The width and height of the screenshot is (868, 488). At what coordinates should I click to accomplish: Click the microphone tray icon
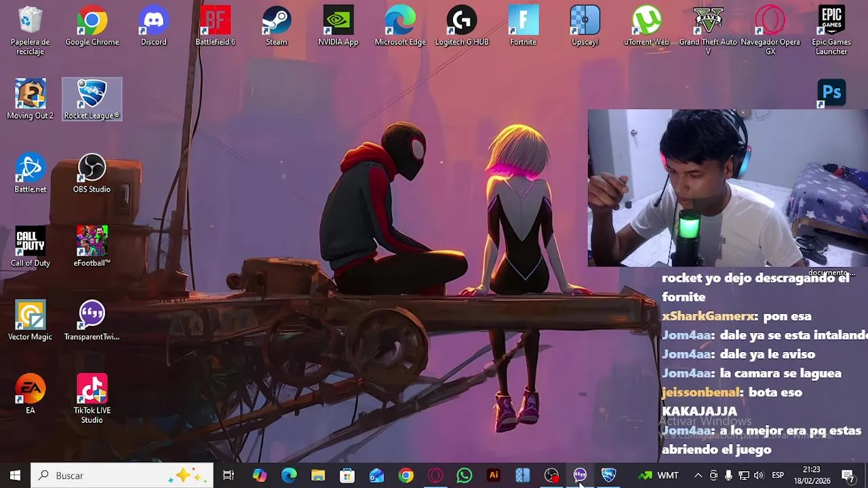tap(728, 475)
